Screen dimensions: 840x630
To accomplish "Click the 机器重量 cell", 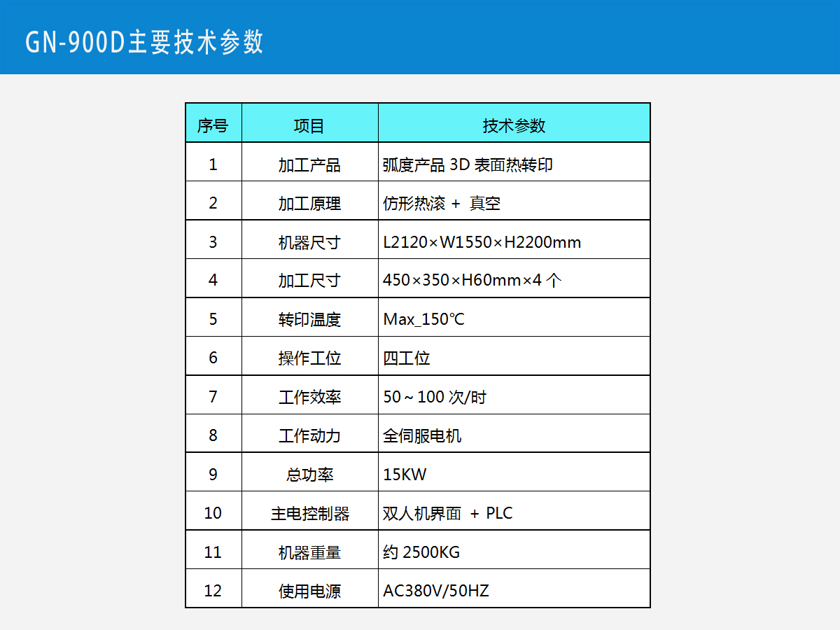I will (310, 550).
